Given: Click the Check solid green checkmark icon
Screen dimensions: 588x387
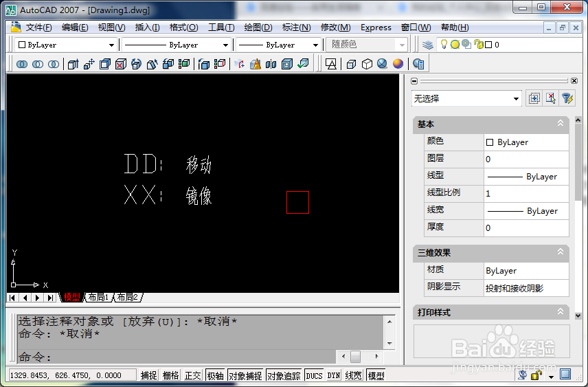Looking at the screenshot, I should coord(303,64).
